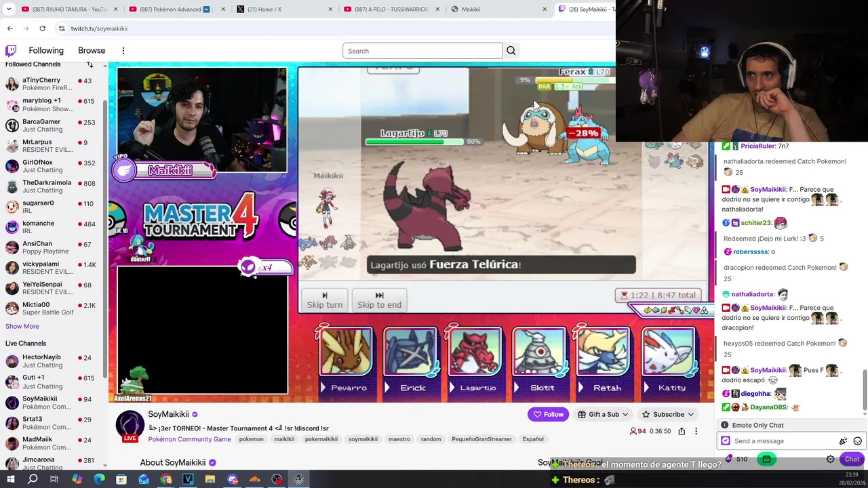Open the Browse page
868x488 pixels.
pyautogui.click(x=92, y=51)
